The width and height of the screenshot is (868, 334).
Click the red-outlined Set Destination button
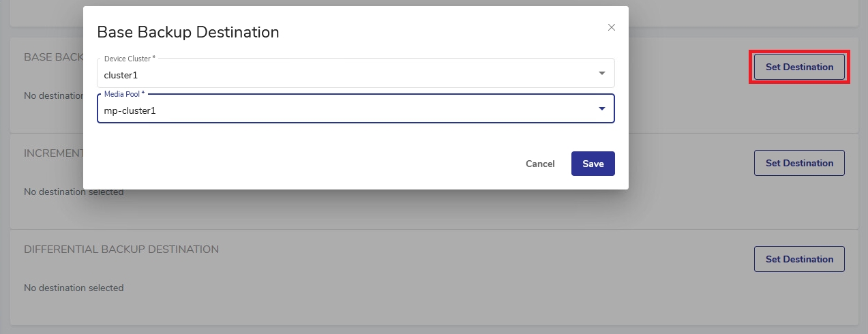pos(799,67)
